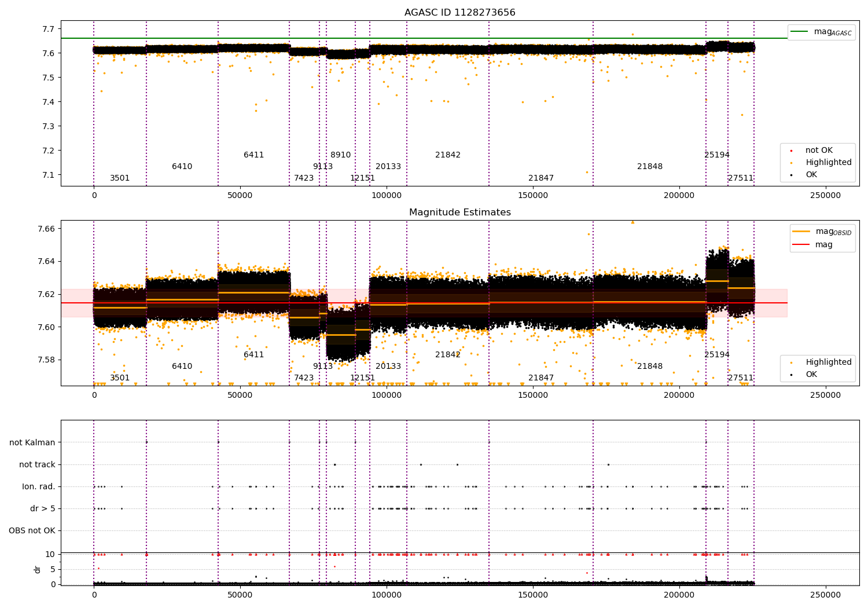
Task: Select 'not OK' legend entry in top plot
Action: click(819, 151)
